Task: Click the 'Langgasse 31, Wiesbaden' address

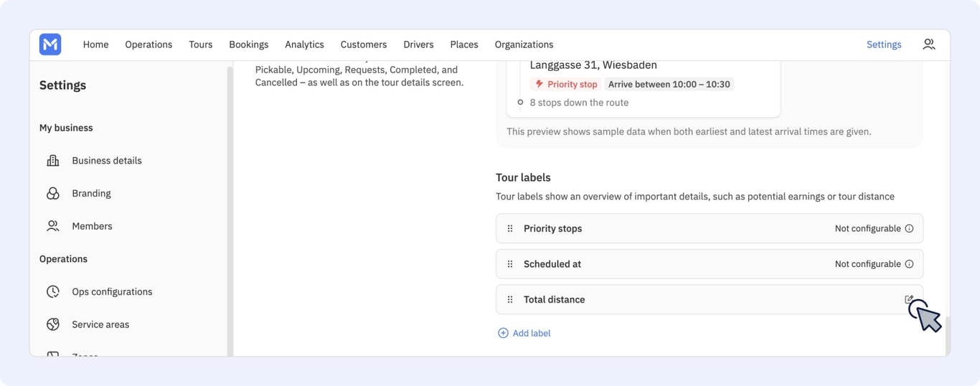Action: [x=593, y=65]
